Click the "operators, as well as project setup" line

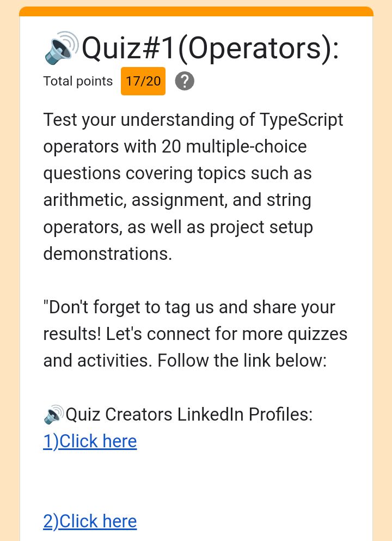pos(178,227)
